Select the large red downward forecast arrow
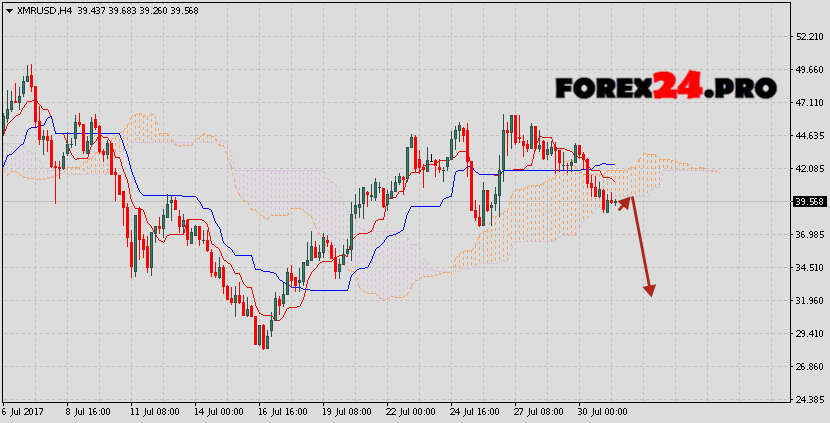 [x=641, y=248]
